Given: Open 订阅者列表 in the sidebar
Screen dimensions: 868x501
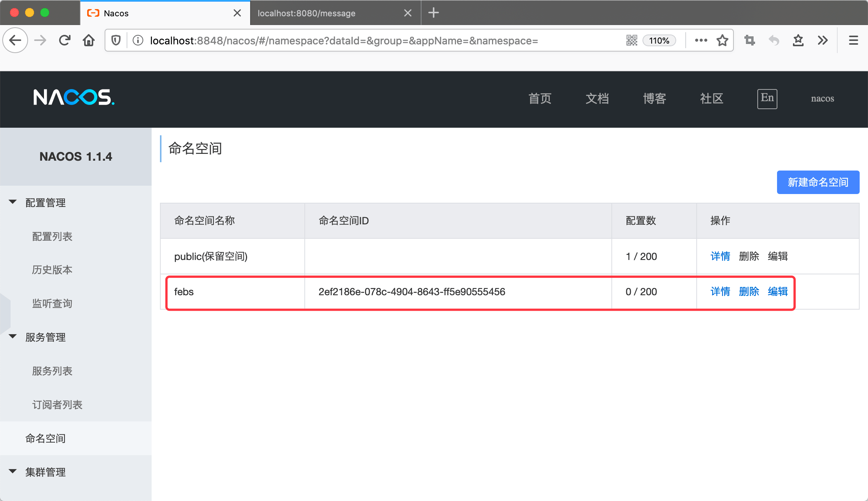Looking at the screenshot, I should point(57,405).
